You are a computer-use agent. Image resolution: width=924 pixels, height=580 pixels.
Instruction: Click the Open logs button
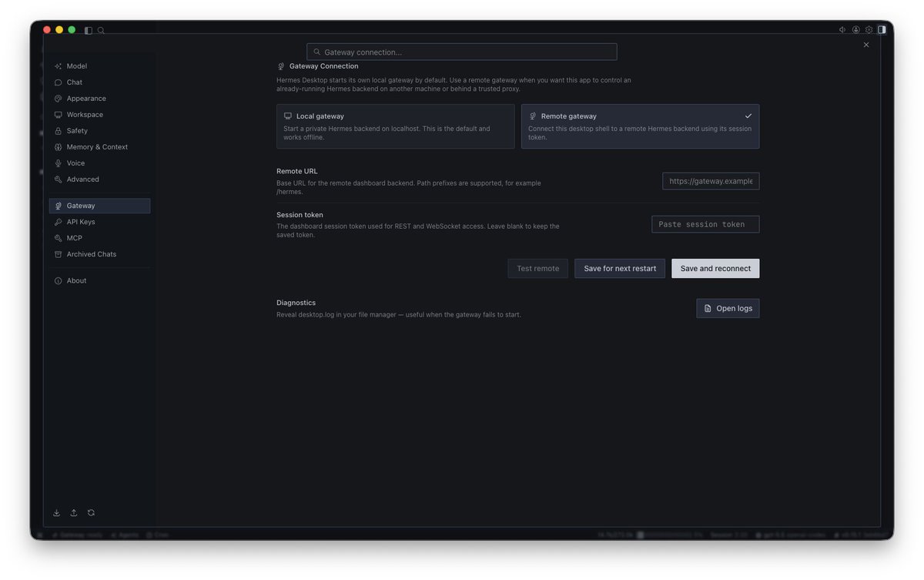coord(728,308)
